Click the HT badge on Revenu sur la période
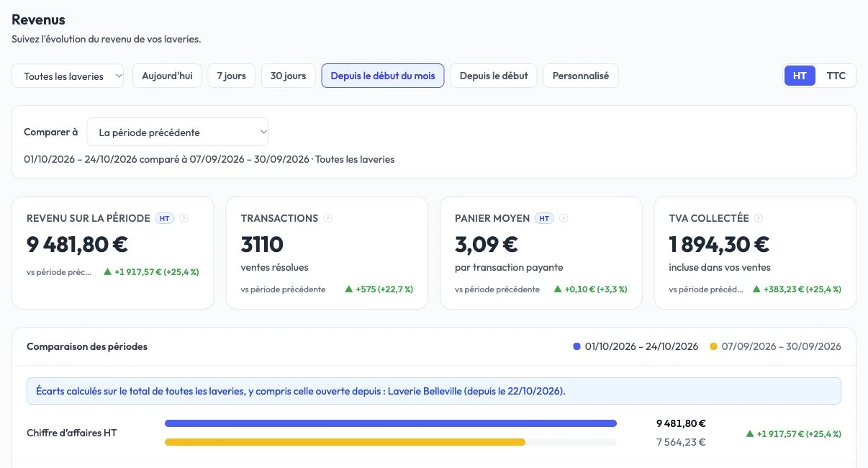This screenshot has height=468, width=868. point(165,218)
